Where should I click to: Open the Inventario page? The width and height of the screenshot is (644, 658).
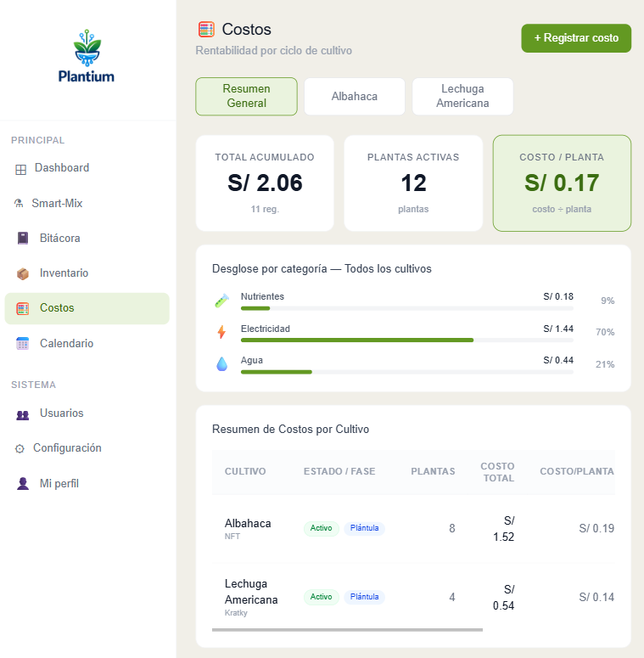click(x=87, y=273)
